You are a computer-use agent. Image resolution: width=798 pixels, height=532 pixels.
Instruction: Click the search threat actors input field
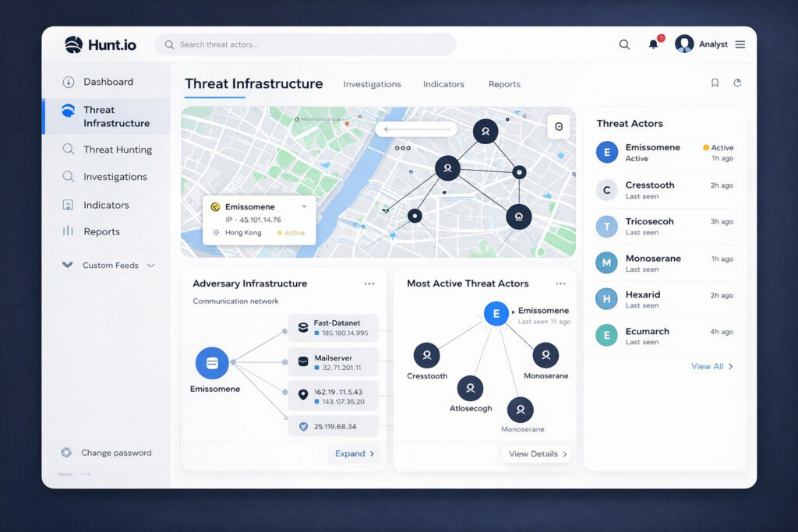304,44
